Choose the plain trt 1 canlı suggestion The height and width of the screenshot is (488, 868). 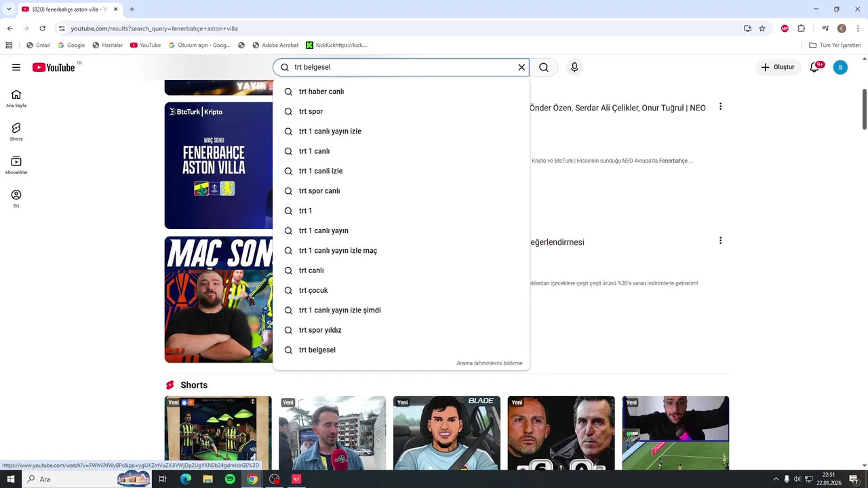401,151
